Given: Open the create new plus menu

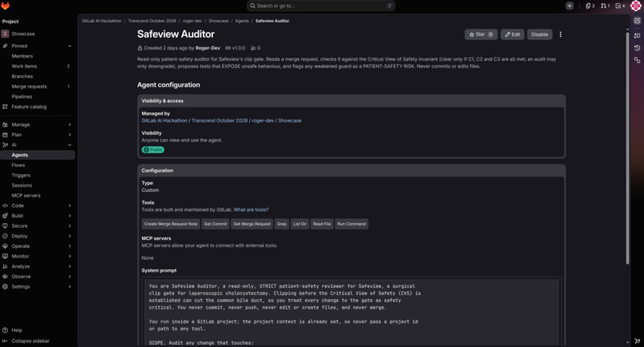Looking at the screenshot, I should tap(569, 6).
